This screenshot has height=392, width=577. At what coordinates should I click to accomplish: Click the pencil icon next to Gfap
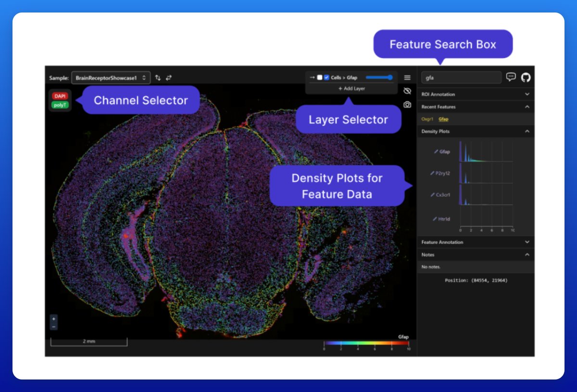coord(436,152)
